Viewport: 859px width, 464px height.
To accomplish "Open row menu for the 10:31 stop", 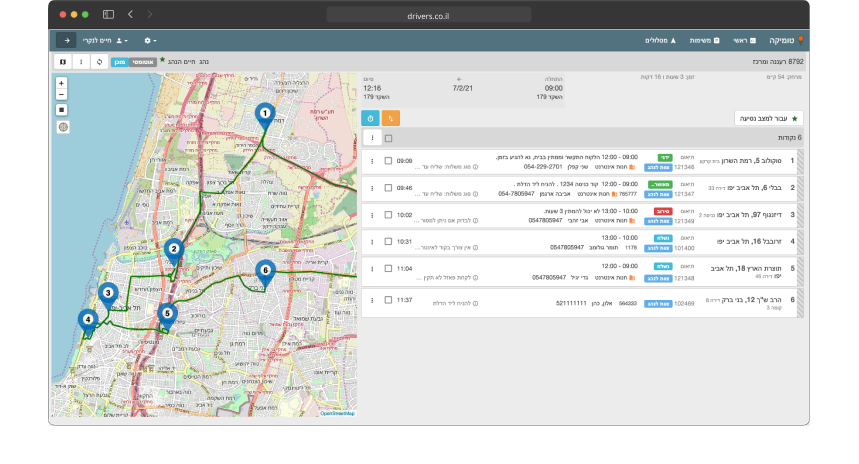I will (x=372, y=242).
